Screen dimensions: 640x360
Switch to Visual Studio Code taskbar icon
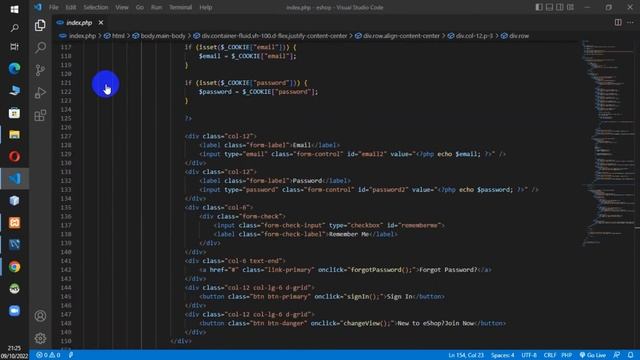tap(14, 179)
